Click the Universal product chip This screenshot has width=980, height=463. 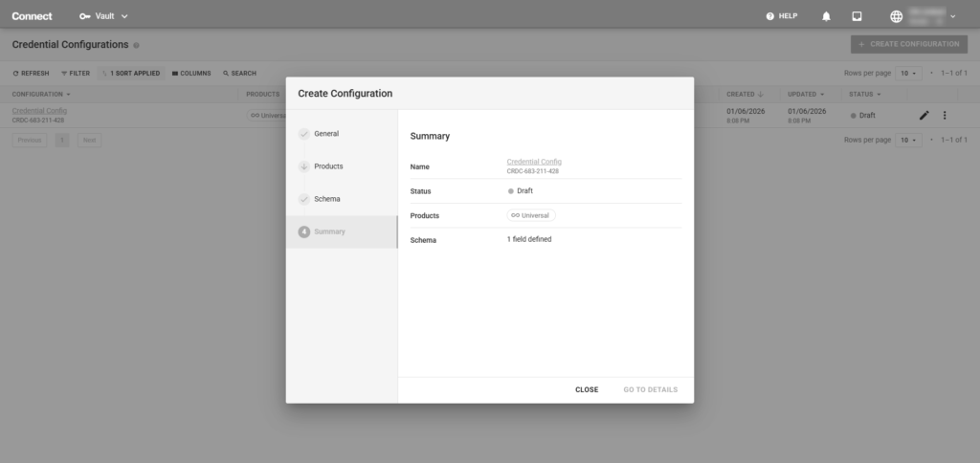click(531, 215)
